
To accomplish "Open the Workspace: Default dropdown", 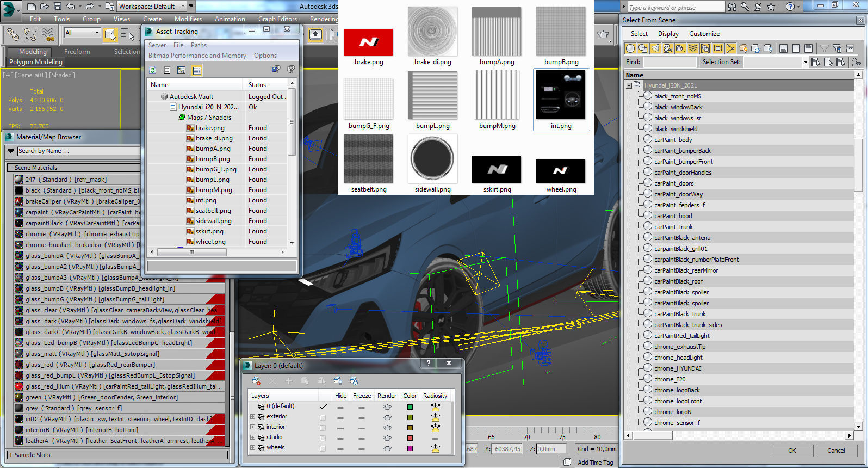I will (x=152, y=7).
